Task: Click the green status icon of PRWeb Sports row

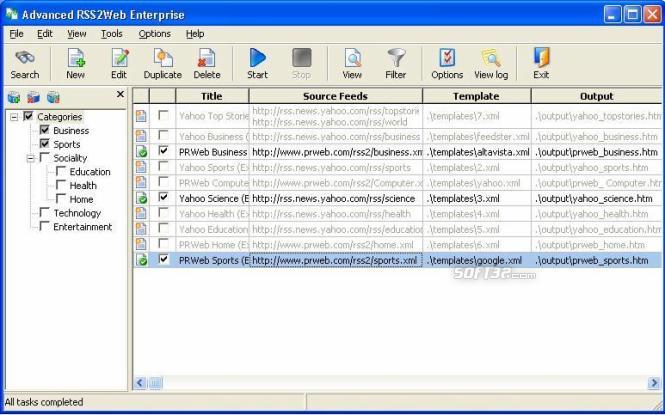Action: tap(141, 260)
